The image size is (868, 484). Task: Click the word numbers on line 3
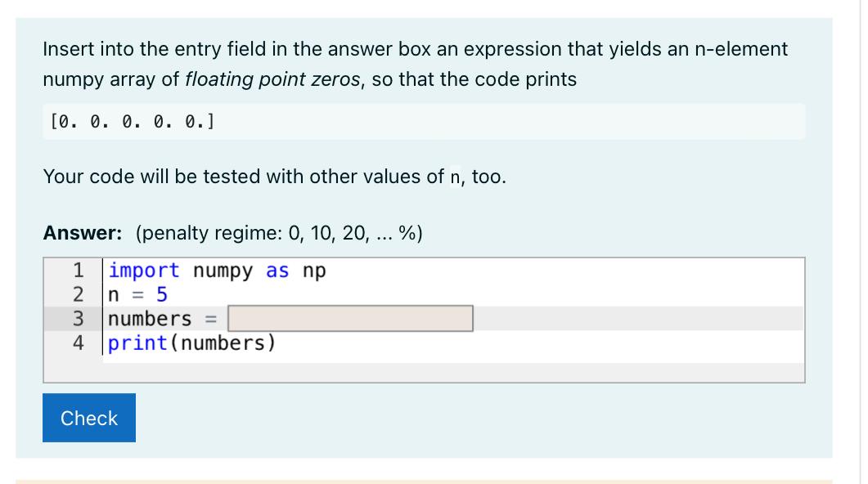pos(150,319)
